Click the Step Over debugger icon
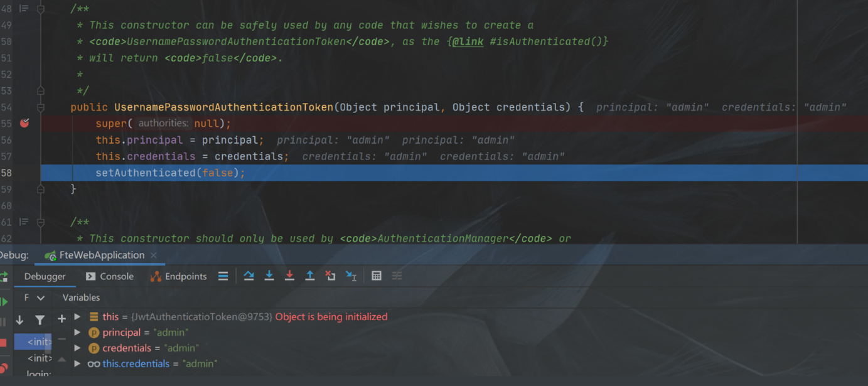Screen dimensions: 868x386 (x=249, y=276)
